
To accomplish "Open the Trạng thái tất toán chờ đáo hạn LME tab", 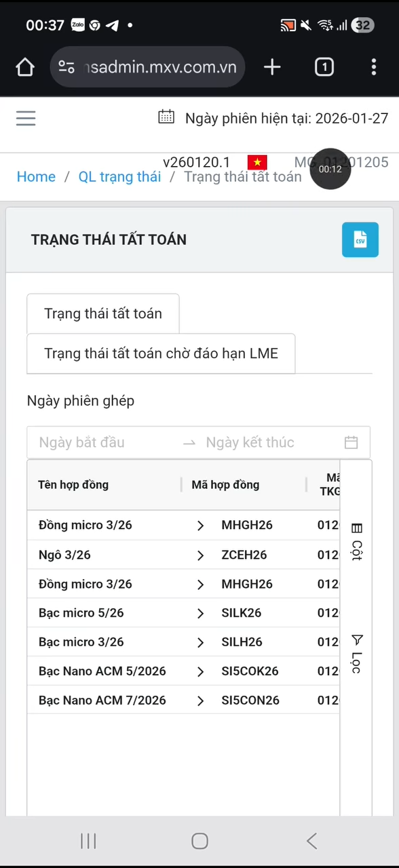I will pyautogui.click(x=161, y=353).
